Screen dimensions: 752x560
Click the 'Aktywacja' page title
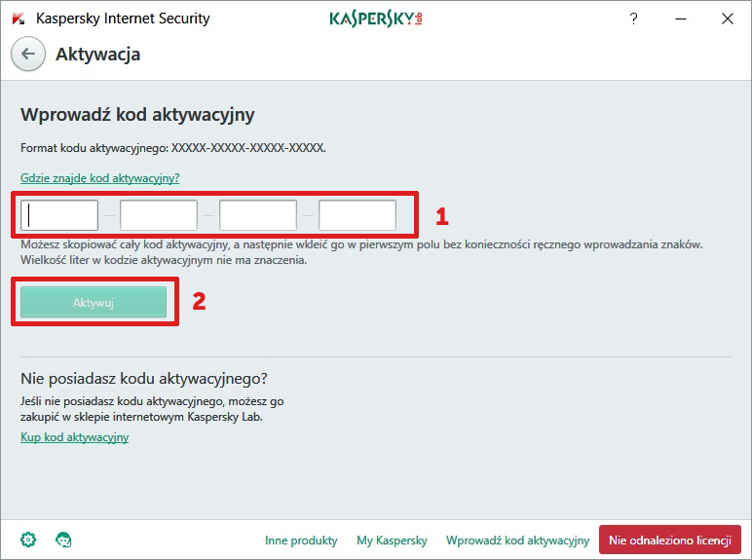(x=97, y=55)
